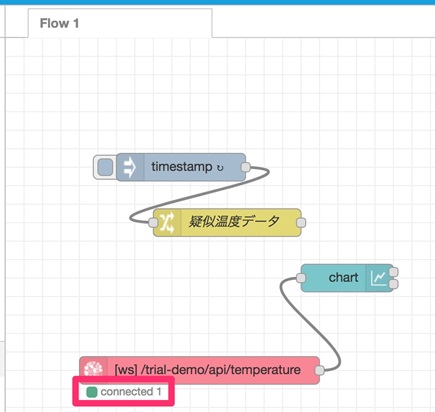Click the repeat indicator icon beside timestamp

tap(220, 168)
